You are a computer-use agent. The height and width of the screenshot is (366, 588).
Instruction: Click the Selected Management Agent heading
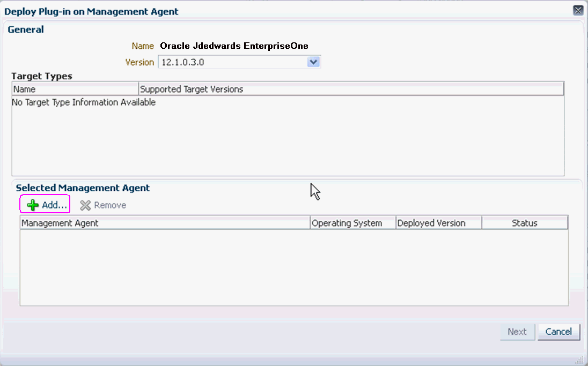coord(83,188)
